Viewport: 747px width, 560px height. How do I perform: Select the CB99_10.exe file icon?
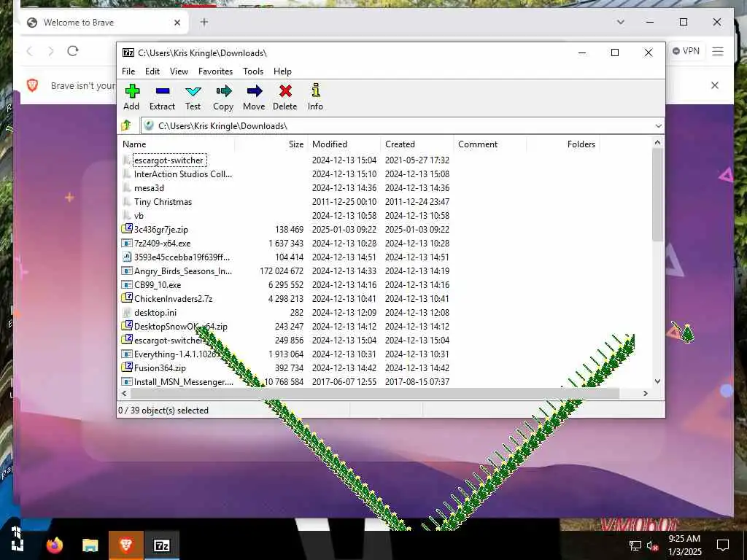127,285
